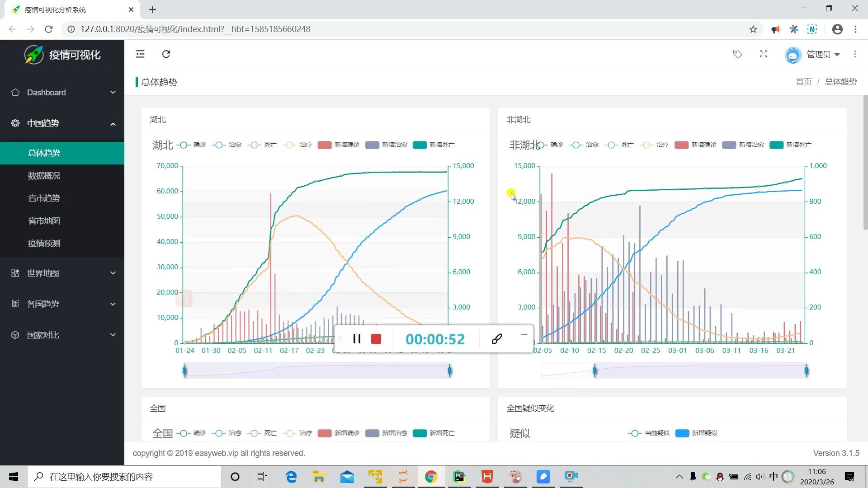
Task: Pause the screen recording
Action: pos(357,339)
